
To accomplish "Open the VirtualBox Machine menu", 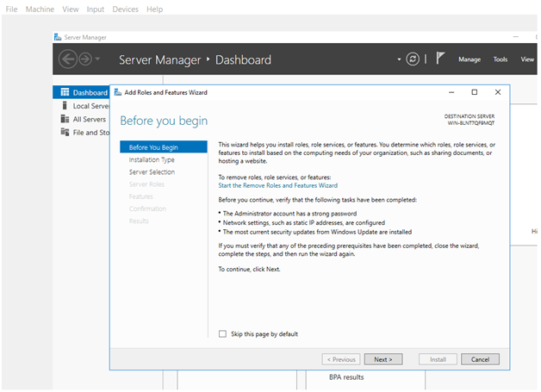I will point(40,9).
